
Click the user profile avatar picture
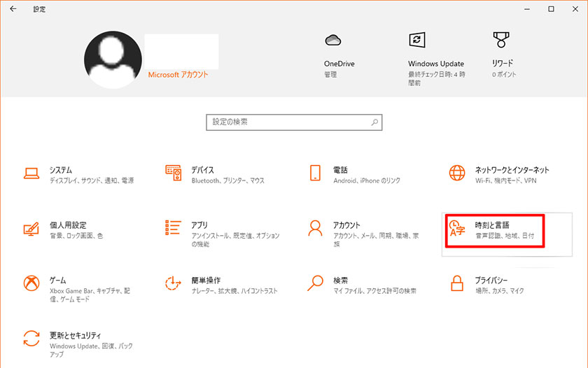pos(113,60)
